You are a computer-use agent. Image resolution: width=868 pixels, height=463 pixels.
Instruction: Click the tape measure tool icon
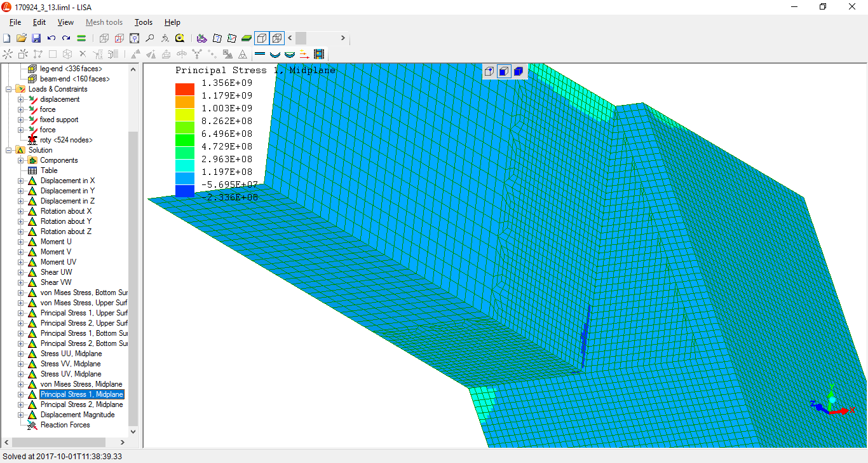pyautogui.click(x=180, y=38)
